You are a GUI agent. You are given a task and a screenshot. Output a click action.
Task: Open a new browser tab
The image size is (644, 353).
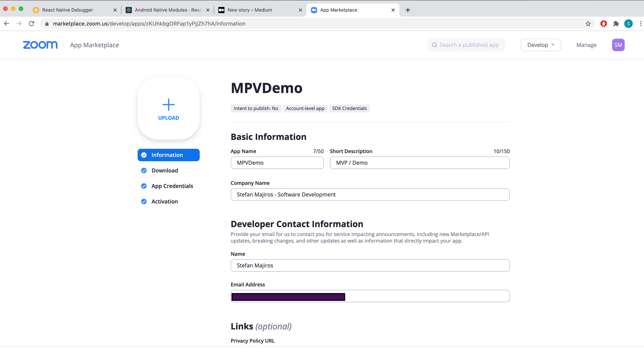tap(408, 10)
